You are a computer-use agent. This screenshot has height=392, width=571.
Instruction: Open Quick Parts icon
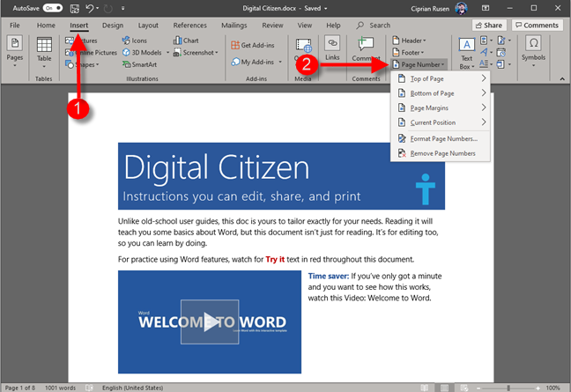click(486, 41)
